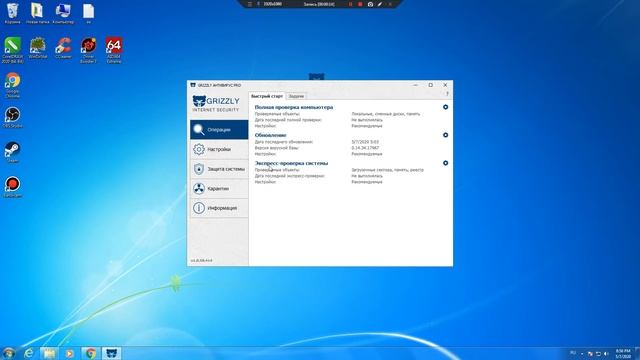Open the Windows Start menu

coord(9,353)
